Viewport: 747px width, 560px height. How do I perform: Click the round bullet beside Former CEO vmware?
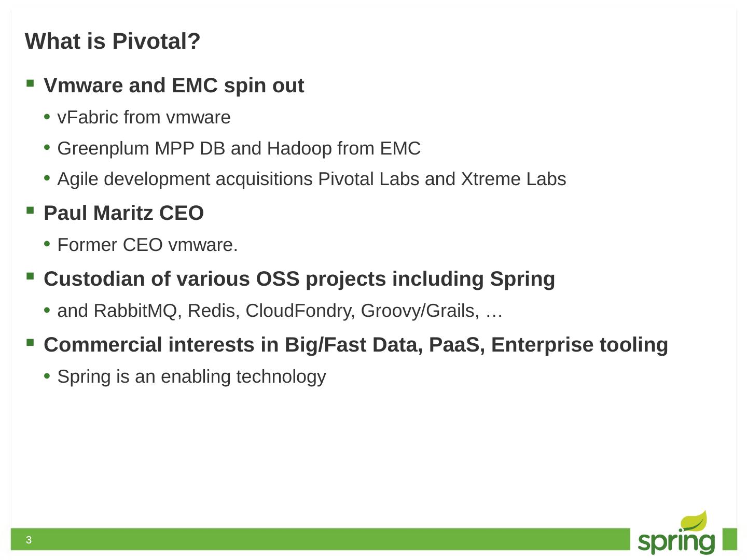click(x=47, y=244)
